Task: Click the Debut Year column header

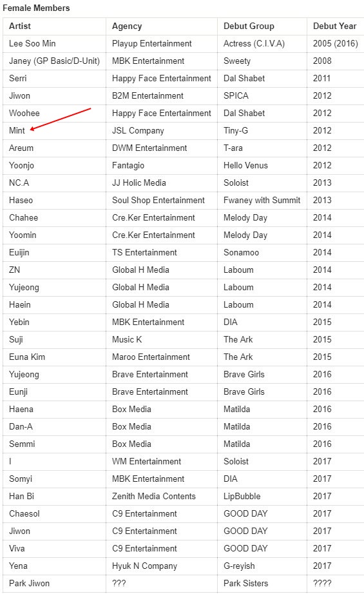Action: tap(335, 26)
